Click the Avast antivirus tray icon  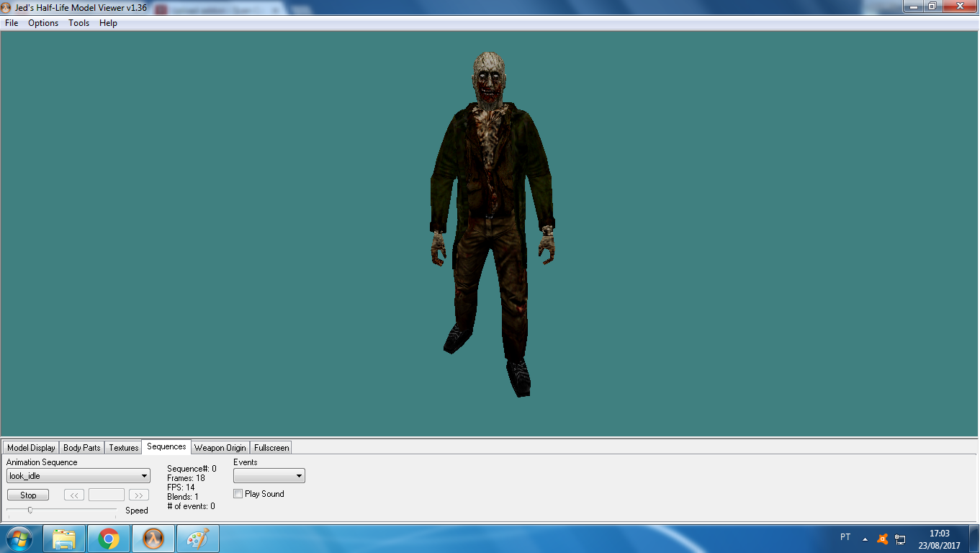click(883, 539)
